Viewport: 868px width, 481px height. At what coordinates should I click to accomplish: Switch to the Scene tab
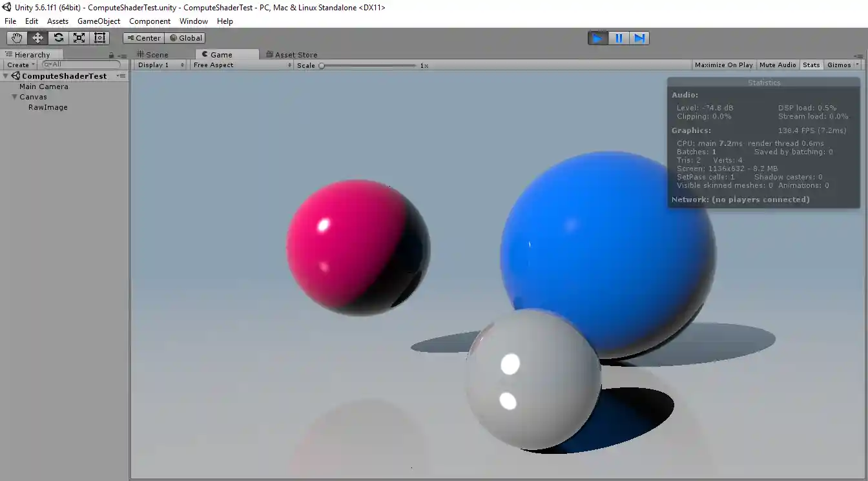(x=154, y=54)
